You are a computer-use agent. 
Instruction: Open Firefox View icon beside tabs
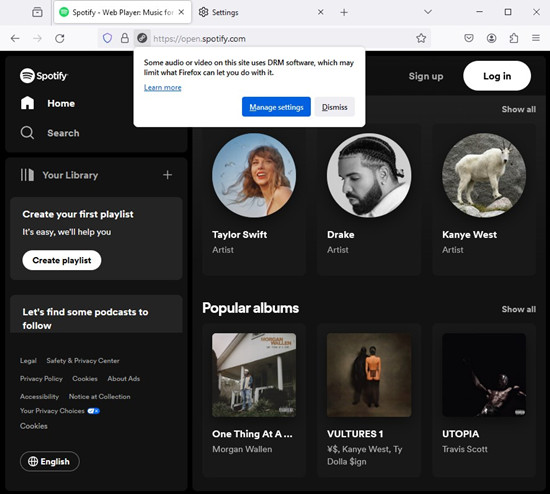point(37,12)
